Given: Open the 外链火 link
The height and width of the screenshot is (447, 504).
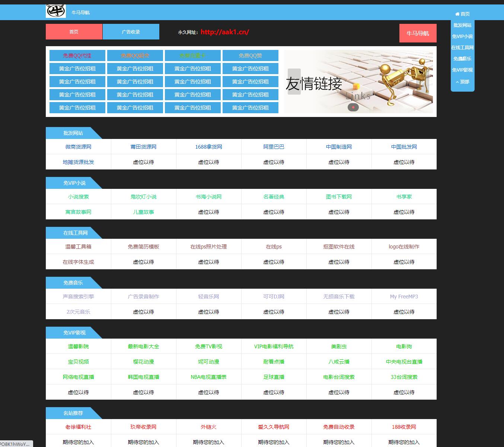Looking at the screenshot, I should 208,427.
